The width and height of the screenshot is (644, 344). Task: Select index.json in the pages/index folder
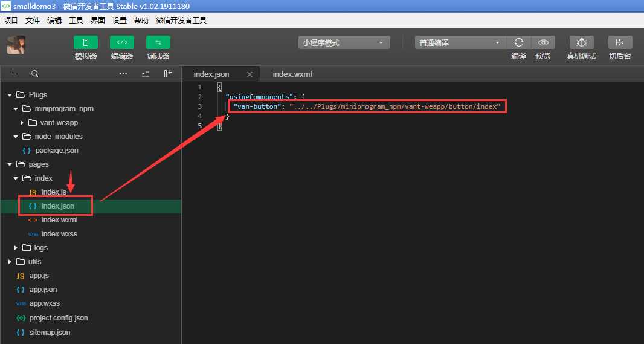click(58, 206)
